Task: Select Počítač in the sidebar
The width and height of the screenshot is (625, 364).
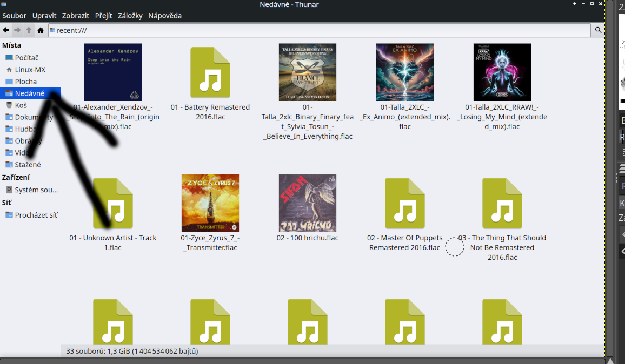Action: 26,58
